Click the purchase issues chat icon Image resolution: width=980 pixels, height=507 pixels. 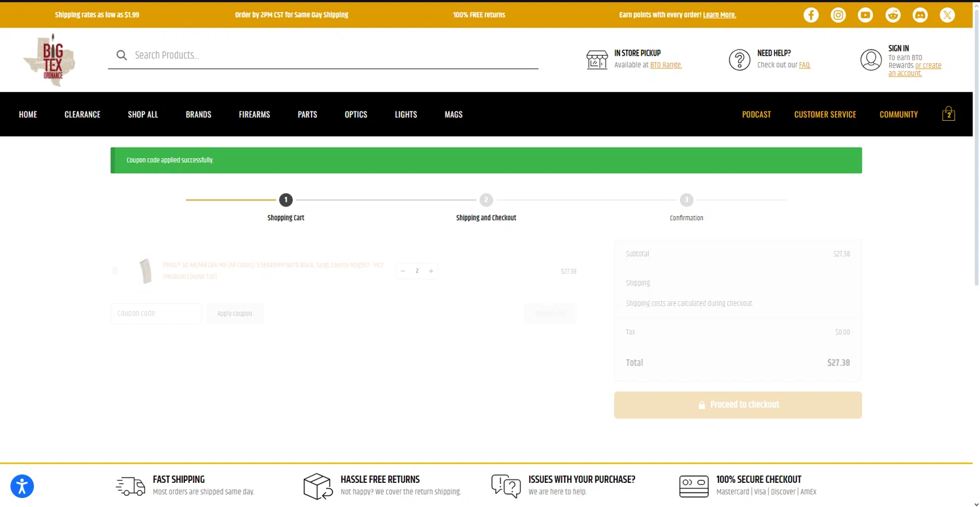pyautogui.click(x=506, y=486)
